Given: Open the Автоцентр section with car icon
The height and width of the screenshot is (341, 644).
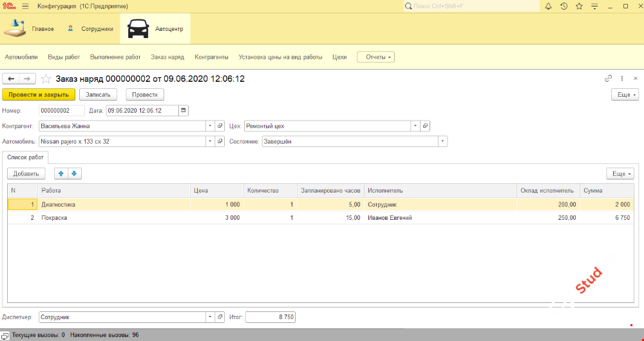Looking at the screenshot, I should point(155,29).
